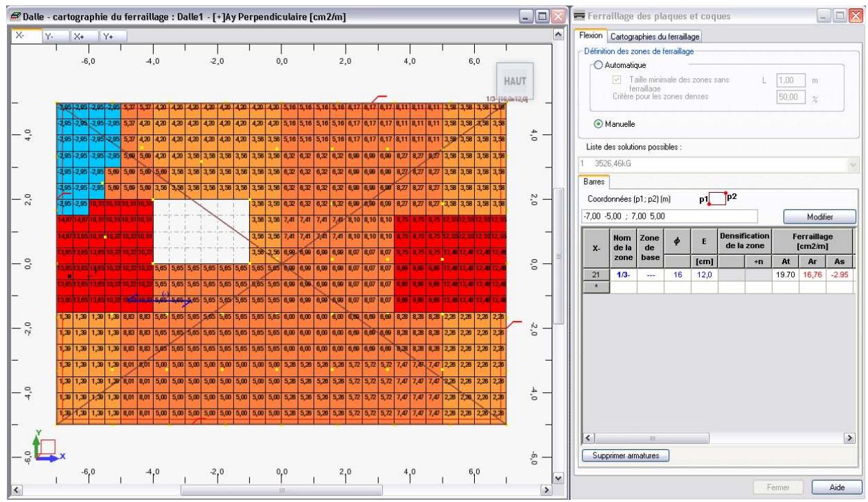This screenshot has width=868, height=502.
Task: Click the Ferraillage dialog title icon
Action: (x=578, y=15)
